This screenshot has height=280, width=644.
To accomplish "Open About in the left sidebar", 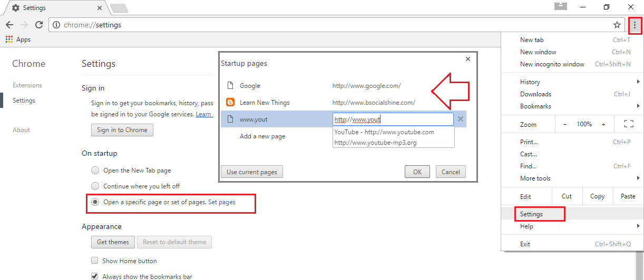I will pyautogui.click(x=22, y=130).
